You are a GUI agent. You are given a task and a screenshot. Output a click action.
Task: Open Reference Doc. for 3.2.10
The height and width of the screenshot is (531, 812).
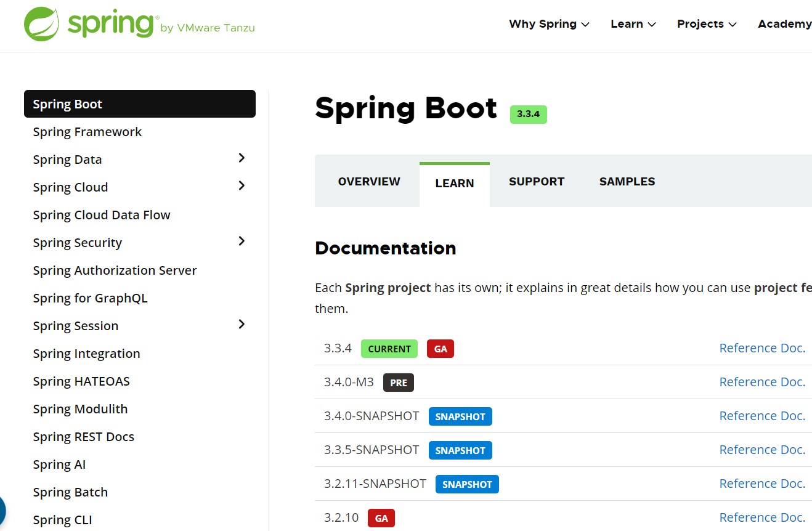pos(762,517)
